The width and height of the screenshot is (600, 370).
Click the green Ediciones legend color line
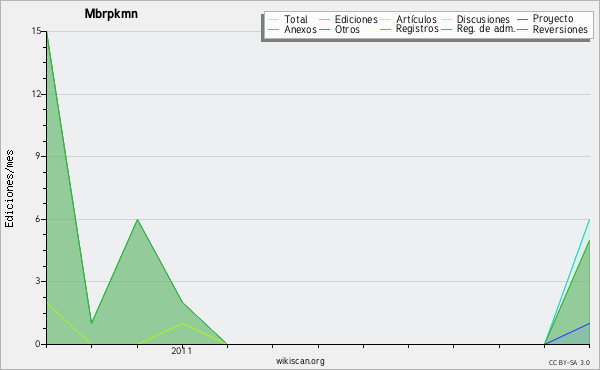coord(324,20)
